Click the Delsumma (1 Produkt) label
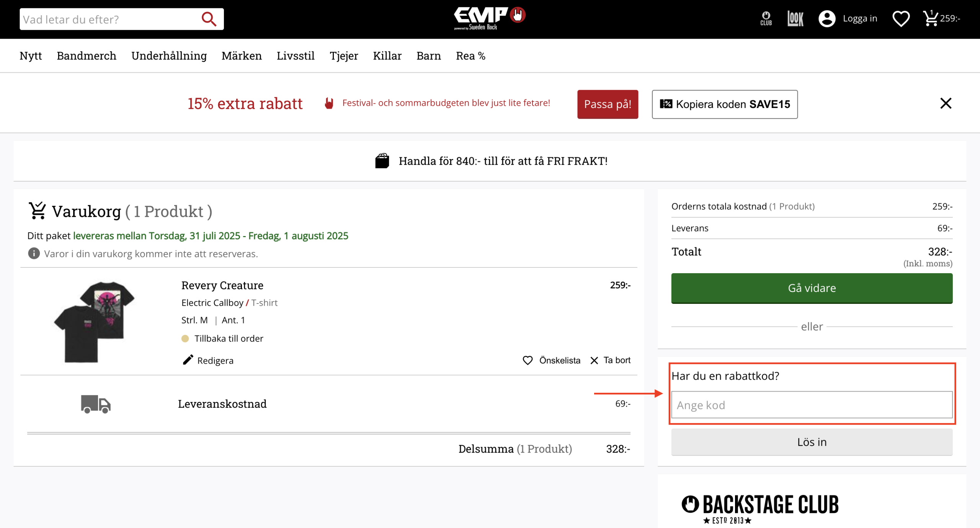This screenshot has height=528, width=980. pos(515,449)
